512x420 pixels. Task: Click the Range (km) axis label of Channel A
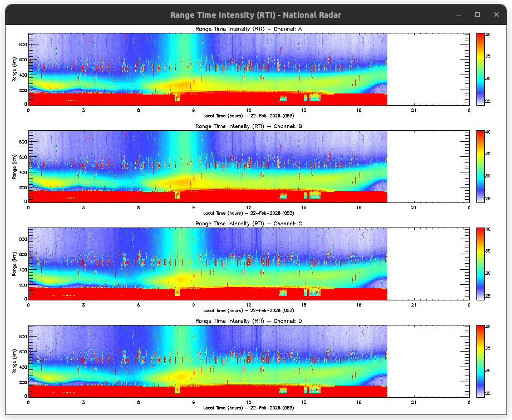[14, 69]
